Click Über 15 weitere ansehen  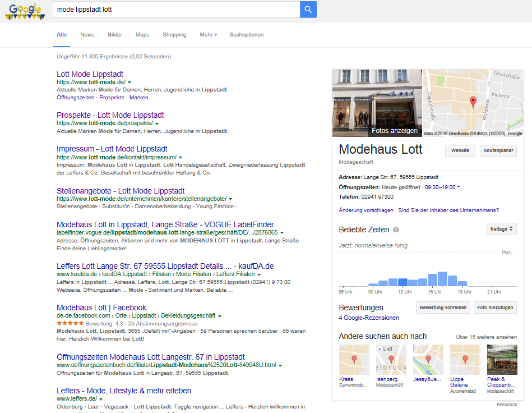486,337
